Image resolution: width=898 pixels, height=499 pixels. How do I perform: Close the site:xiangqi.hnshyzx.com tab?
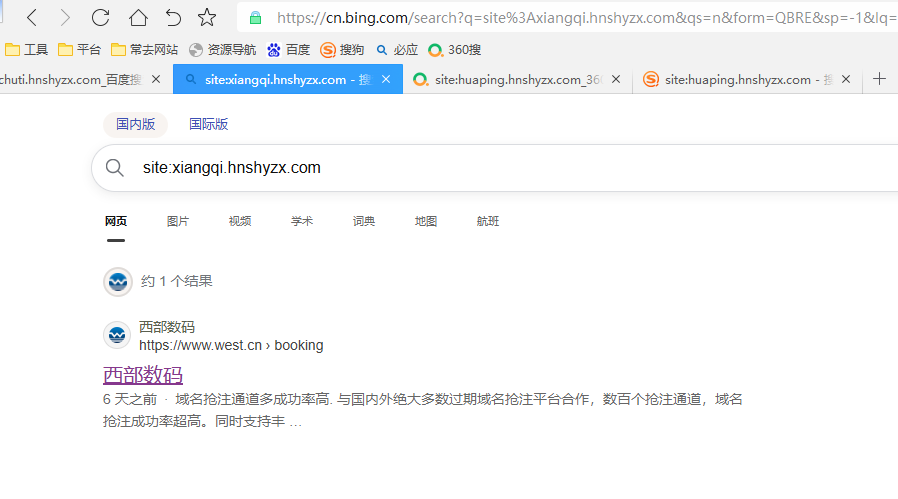[387, 80]
